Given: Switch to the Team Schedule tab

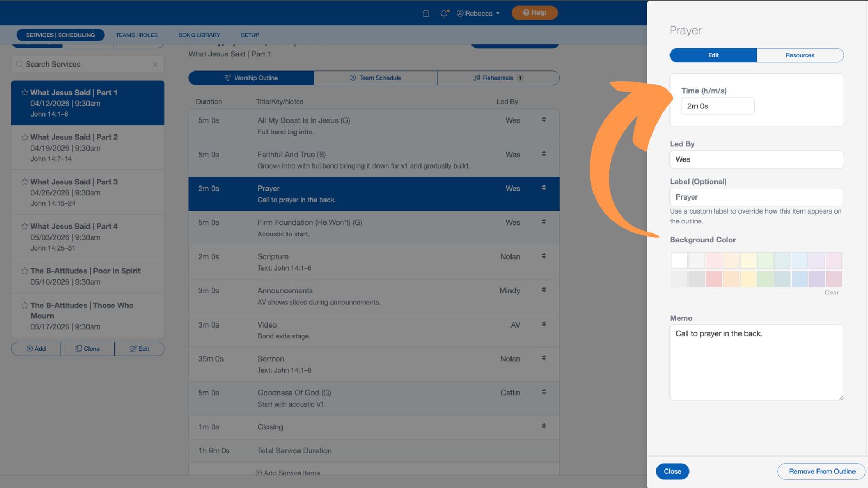Looking at the screenshot, I should pyautogui.click(x=375, y=78).
